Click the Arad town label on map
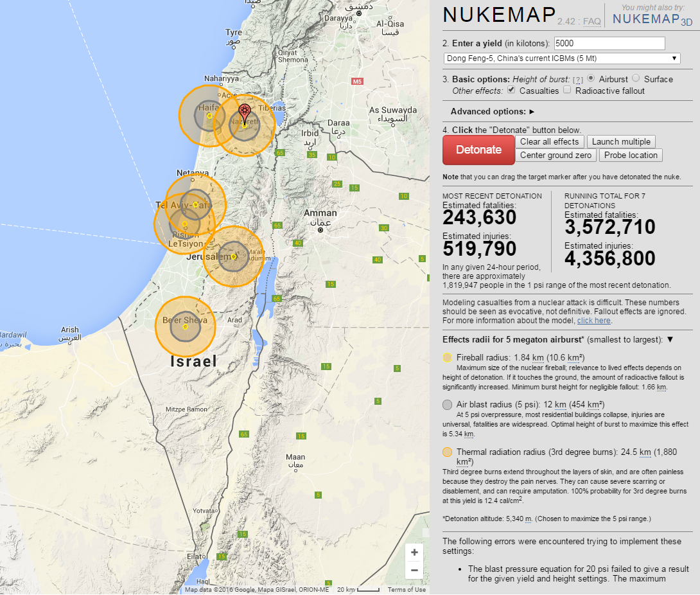 coord(234,320)
